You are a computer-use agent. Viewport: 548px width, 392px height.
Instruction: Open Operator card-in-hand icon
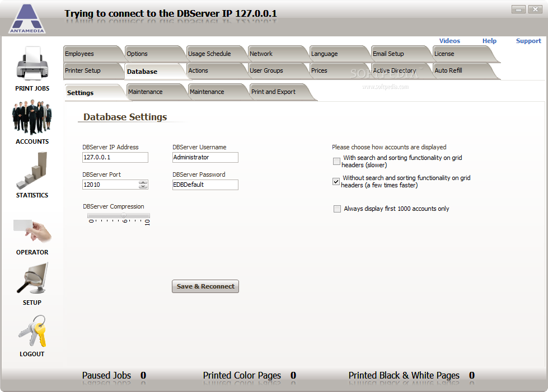coord(32,231)
